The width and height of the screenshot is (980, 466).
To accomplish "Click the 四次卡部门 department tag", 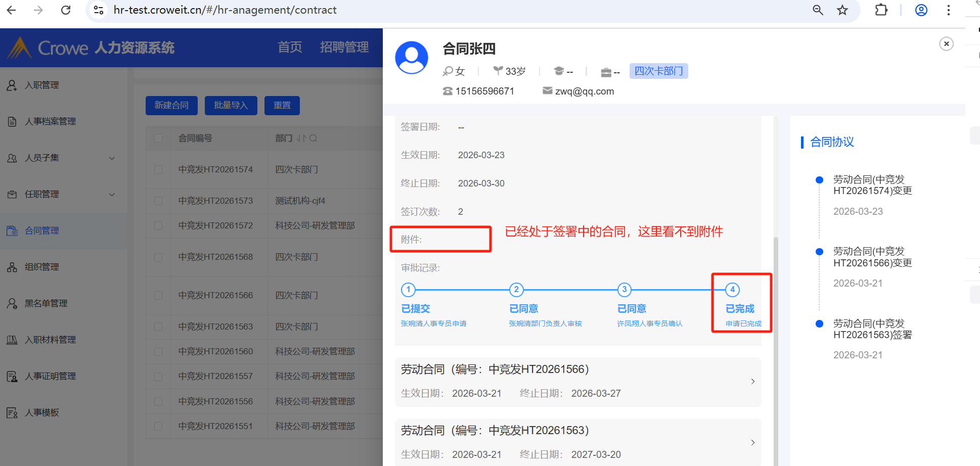I will pyautogui.click(x=658, y=71).
